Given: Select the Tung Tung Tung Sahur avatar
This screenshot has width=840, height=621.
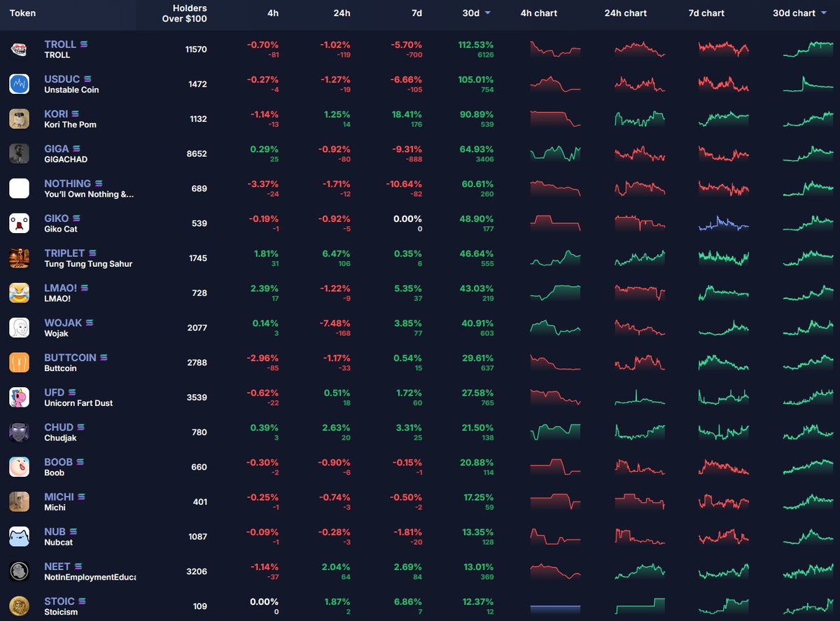Looking at the screenshot, I should click(x=19, y=258).
